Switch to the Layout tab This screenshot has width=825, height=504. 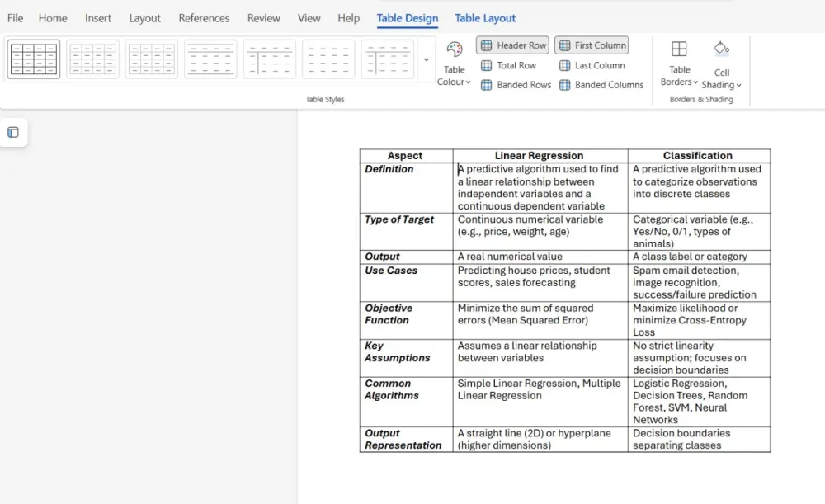144,18
